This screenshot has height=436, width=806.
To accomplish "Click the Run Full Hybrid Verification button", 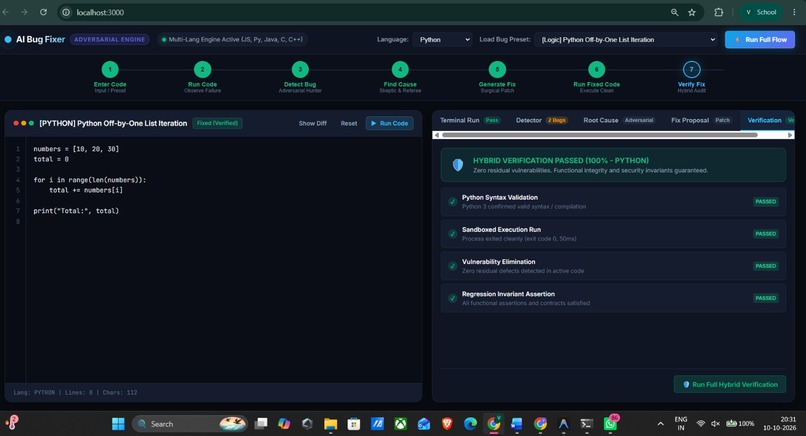I will [729, 385].
